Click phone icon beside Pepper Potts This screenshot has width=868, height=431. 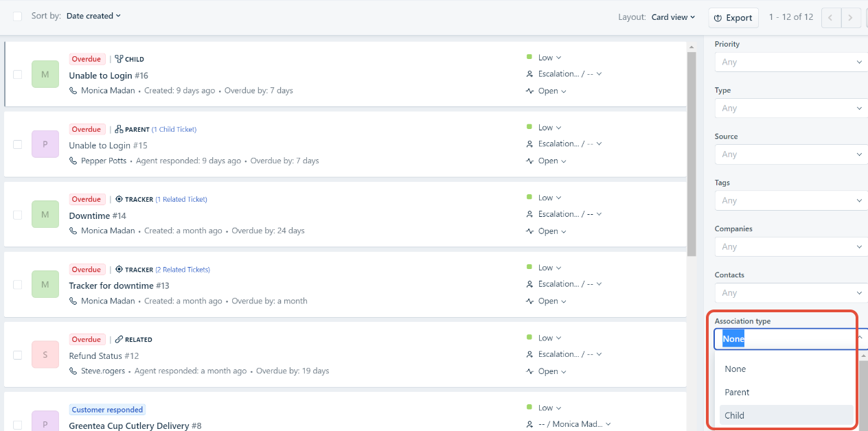73,161
